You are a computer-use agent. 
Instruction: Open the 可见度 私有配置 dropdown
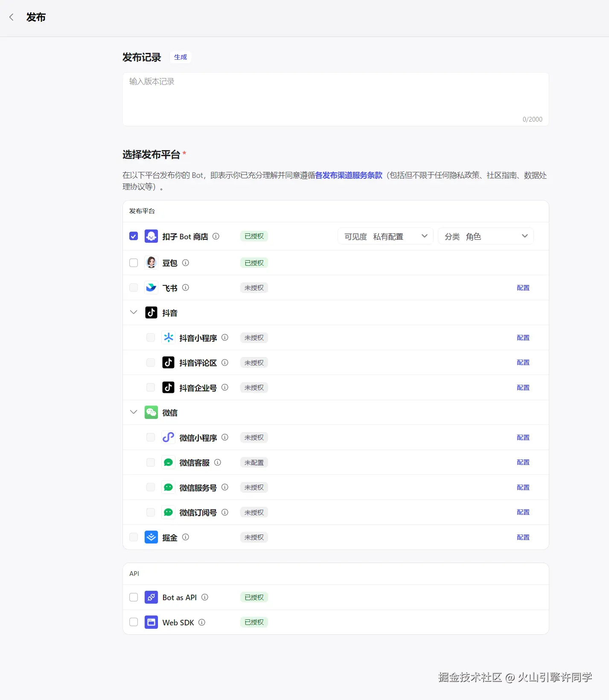(385, 236)
